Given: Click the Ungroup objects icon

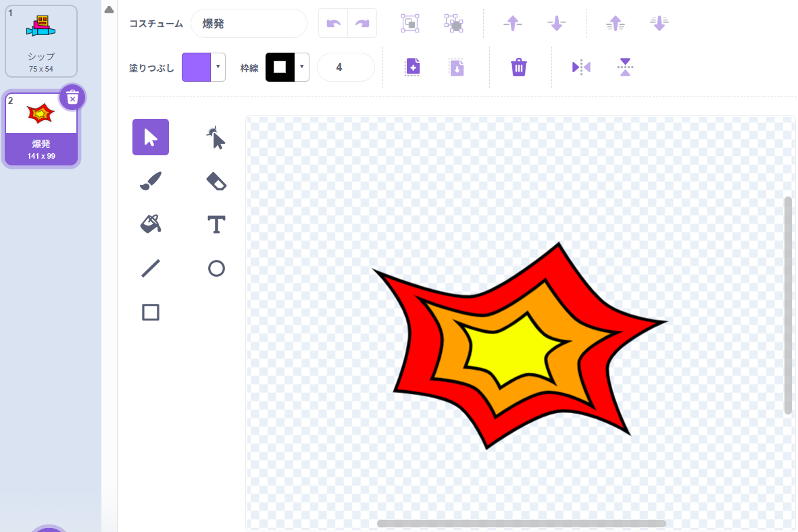Looking at the screenshot, I should pyautogui.click(x=453, y=24).
